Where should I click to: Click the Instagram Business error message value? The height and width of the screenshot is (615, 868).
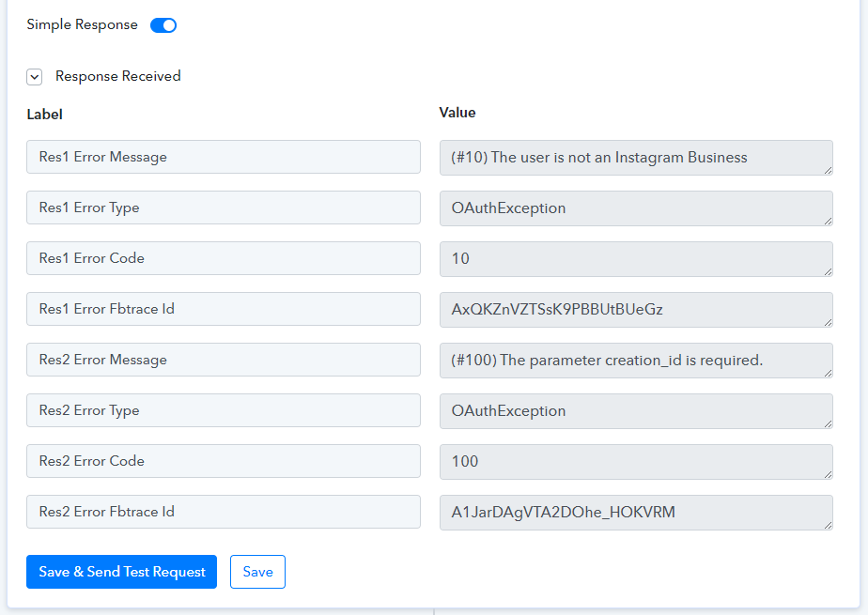click(x=636, y=158)
